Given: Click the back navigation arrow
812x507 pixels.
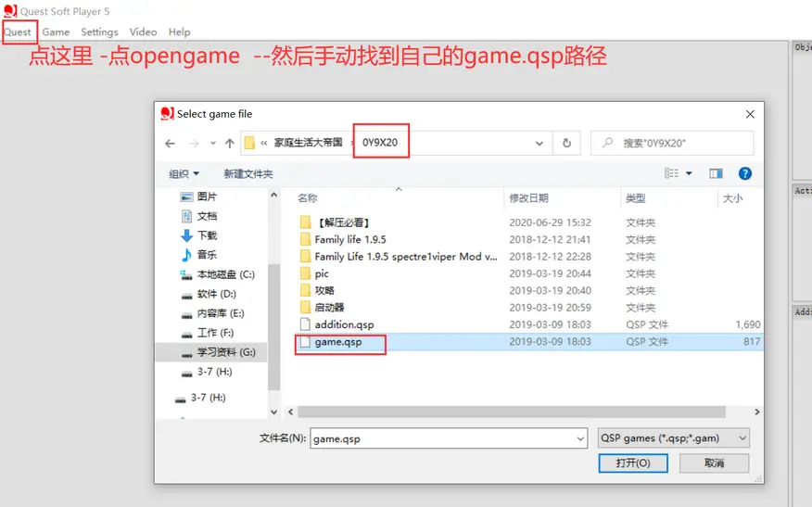Looking at the screenshot, I should (170, 144).
